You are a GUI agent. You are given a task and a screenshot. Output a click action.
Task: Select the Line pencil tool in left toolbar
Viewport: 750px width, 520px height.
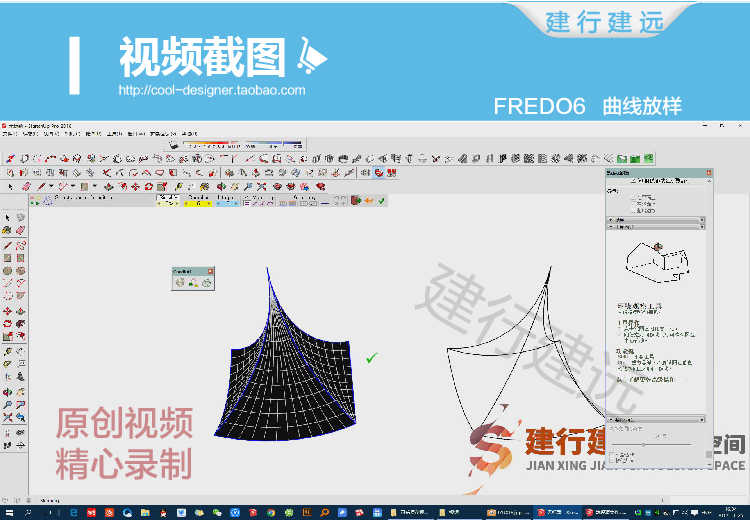click(7, 246)
